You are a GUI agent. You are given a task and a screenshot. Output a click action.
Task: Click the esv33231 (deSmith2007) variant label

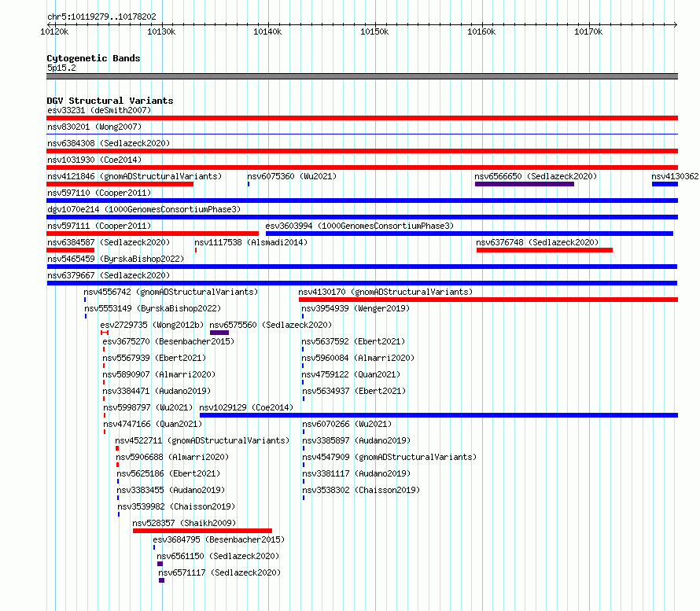point(99,110)
